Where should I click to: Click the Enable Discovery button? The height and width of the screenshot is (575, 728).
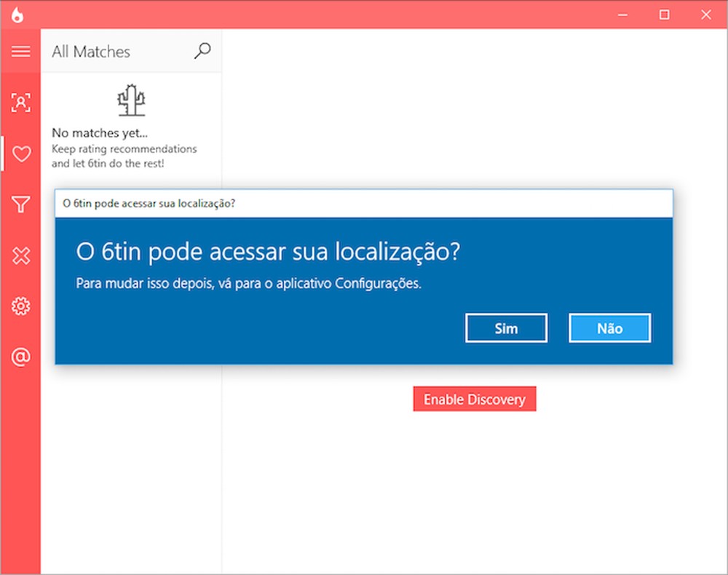(x=475, y=399)
